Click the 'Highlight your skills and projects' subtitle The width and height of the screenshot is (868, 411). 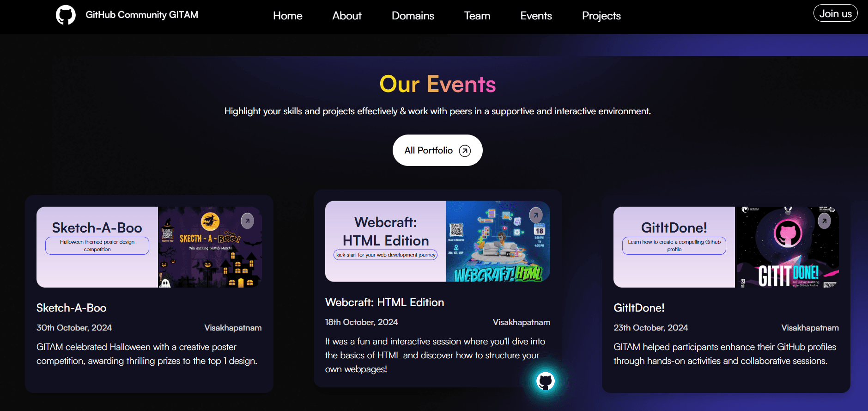click(437, 111)
